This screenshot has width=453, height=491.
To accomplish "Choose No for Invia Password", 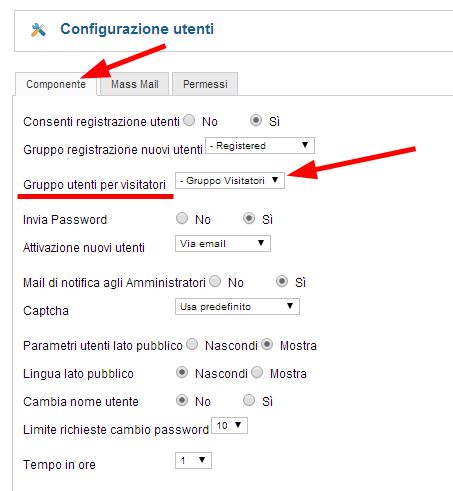I will pyautogui.click(x=182, y=218).
